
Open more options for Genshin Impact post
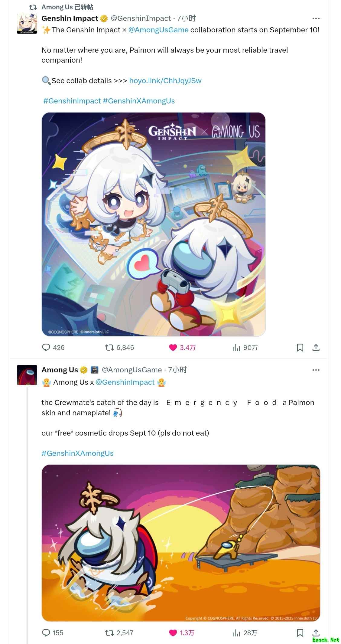(316, 18)
